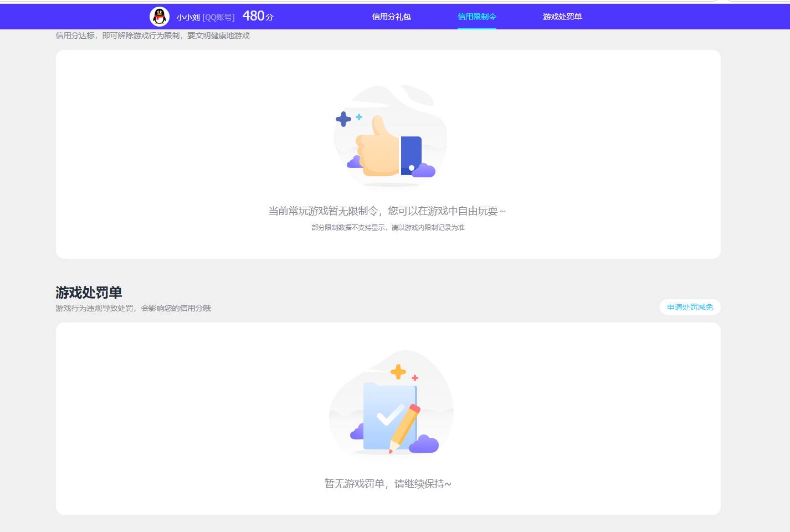The width and height of the screenshot is (790, 532).
Task: Click the note 部分限制数据不支持显示
Action: tap(348, 227)
